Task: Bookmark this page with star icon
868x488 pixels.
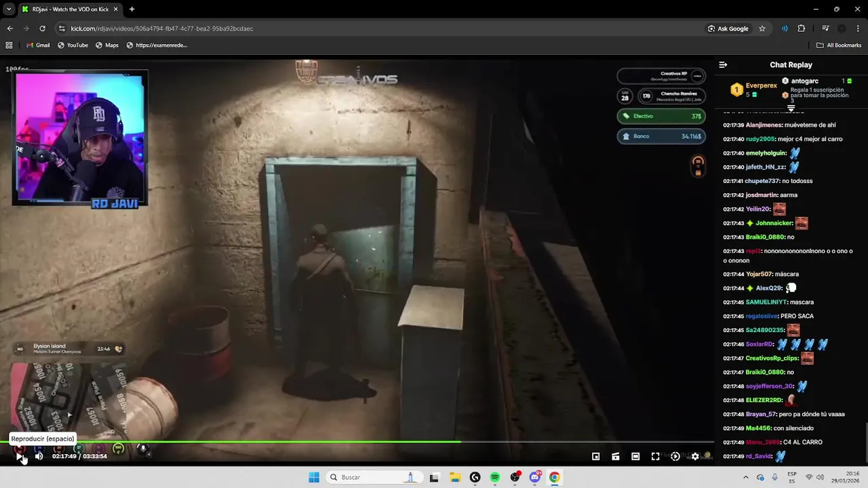Action: [x=762, y=28]
